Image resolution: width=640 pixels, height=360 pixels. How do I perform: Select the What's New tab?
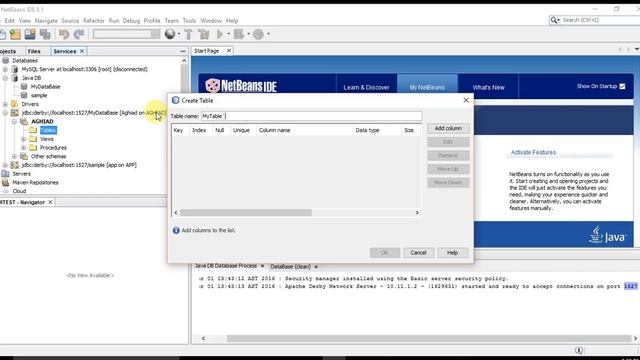tap(488, 87)
